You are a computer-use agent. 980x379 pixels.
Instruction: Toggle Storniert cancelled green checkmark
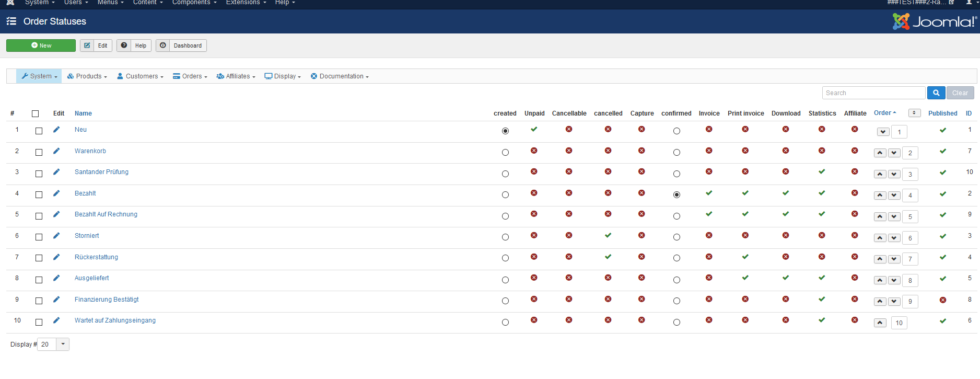pos(608,235)
